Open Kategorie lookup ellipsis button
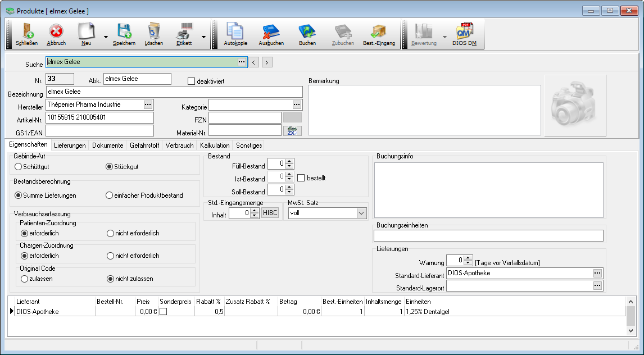 pyautogui.click(x=297, y=104)
